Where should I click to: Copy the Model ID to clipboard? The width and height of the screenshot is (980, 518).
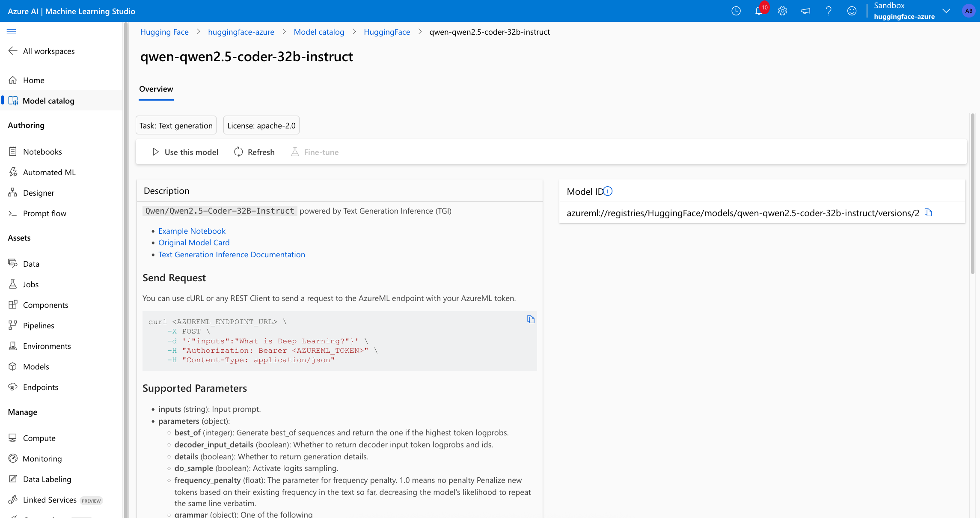(929, 212)
